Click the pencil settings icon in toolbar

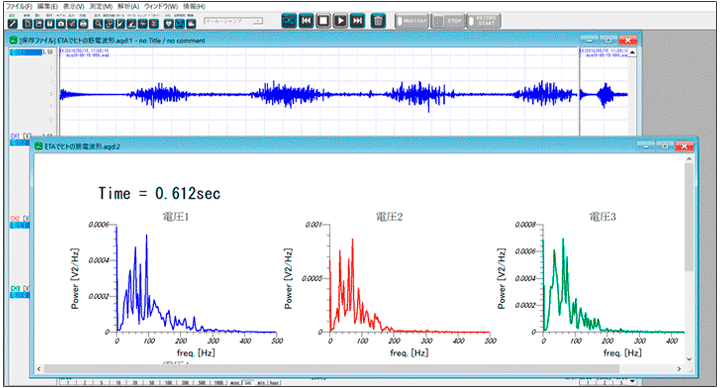[x=12, y=24]
